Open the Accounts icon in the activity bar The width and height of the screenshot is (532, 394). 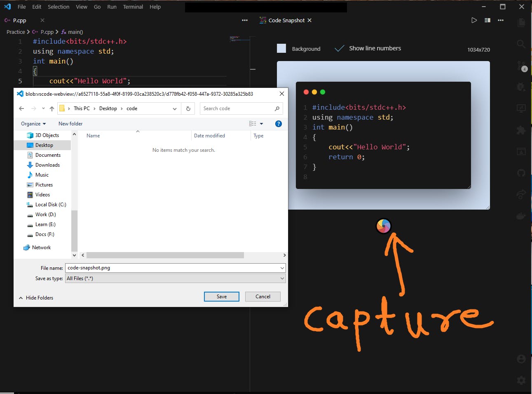pyautogui.click(x=521, y=359)
